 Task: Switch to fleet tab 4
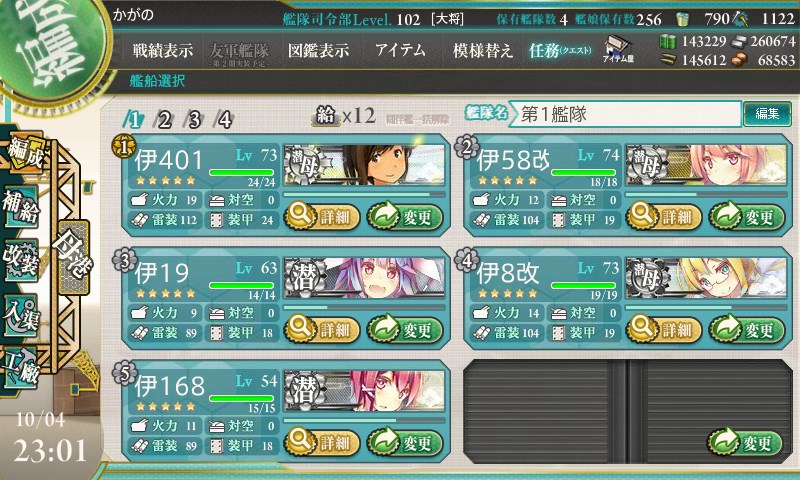click(x=224, y=120)
